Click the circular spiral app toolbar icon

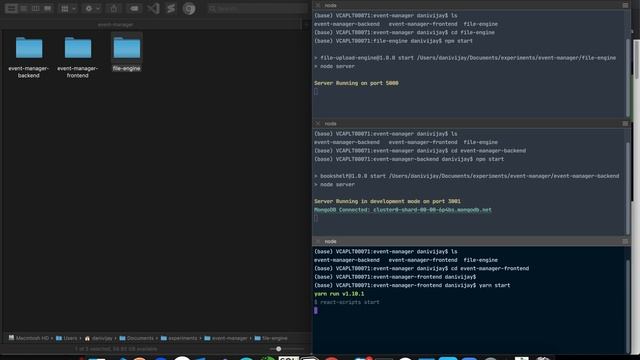click(189, 8)
